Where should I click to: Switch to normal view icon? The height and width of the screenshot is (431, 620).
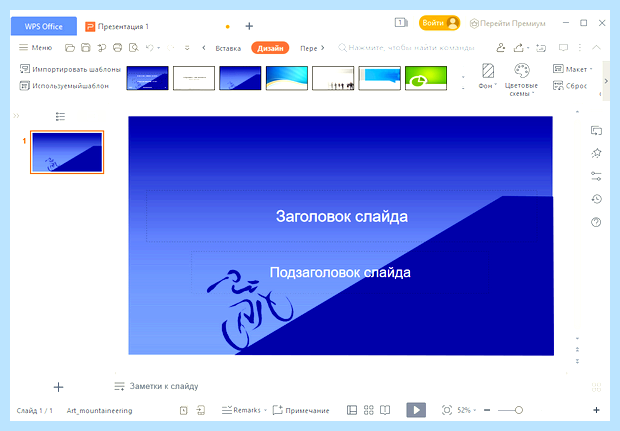352,410
